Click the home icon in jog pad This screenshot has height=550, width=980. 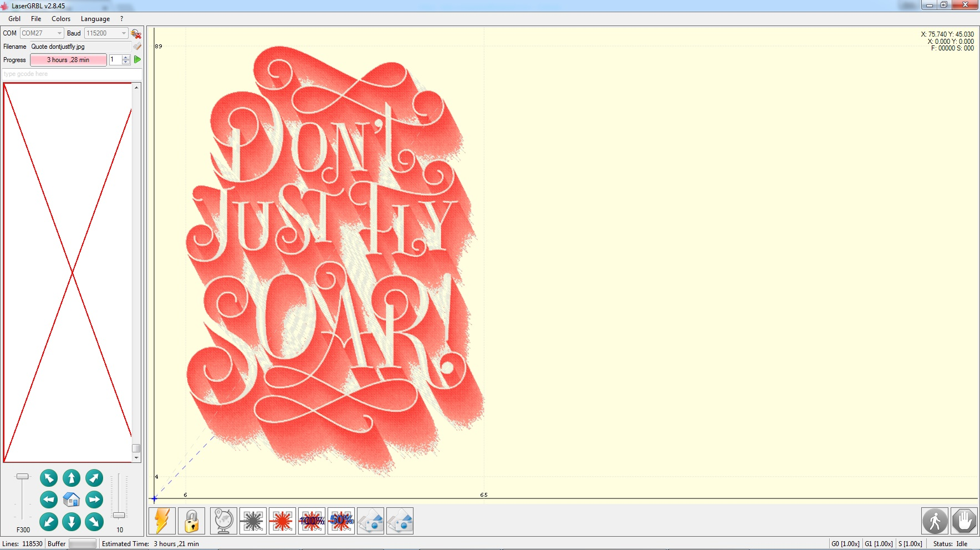(72, 500)
